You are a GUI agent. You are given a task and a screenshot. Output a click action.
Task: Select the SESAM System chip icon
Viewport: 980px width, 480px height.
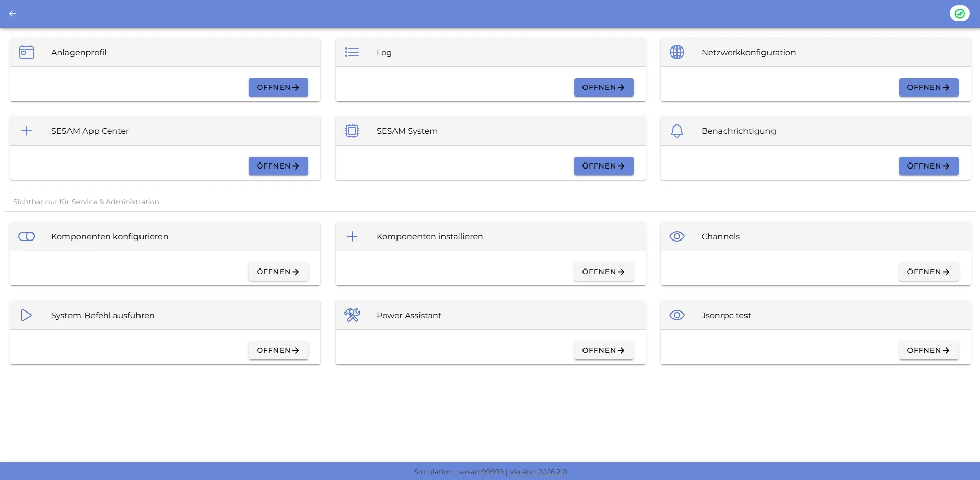[352, 131]
